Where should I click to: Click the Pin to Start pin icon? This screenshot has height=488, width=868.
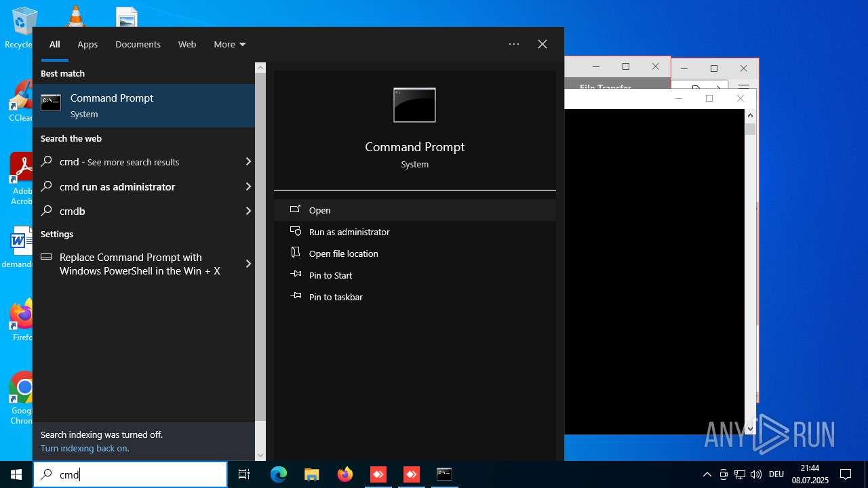(295, 274)
